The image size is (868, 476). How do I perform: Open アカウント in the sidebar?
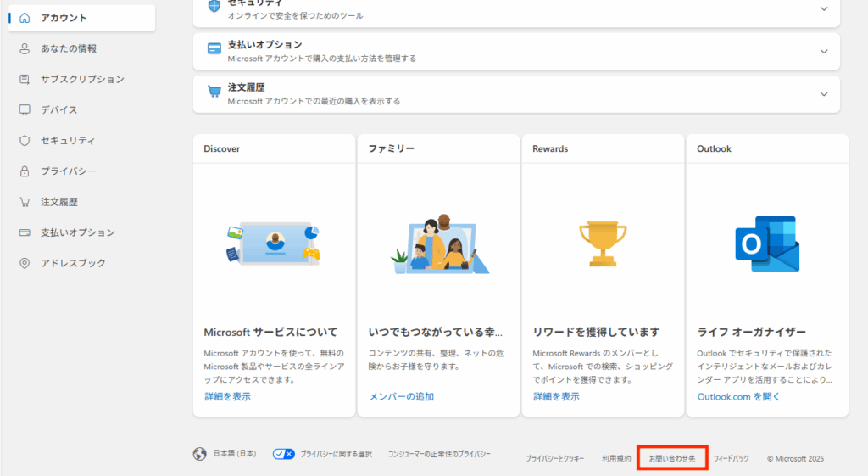82,18
